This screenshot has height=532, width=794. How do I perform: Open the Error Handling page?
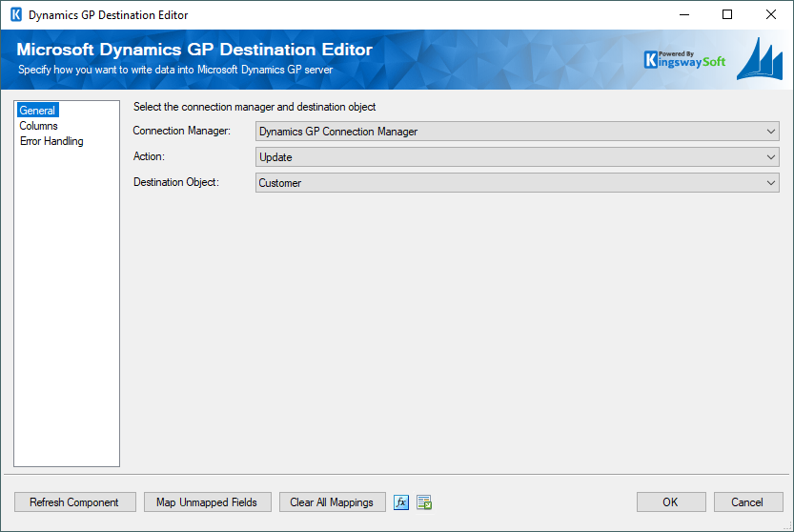[x=51, y=141]
